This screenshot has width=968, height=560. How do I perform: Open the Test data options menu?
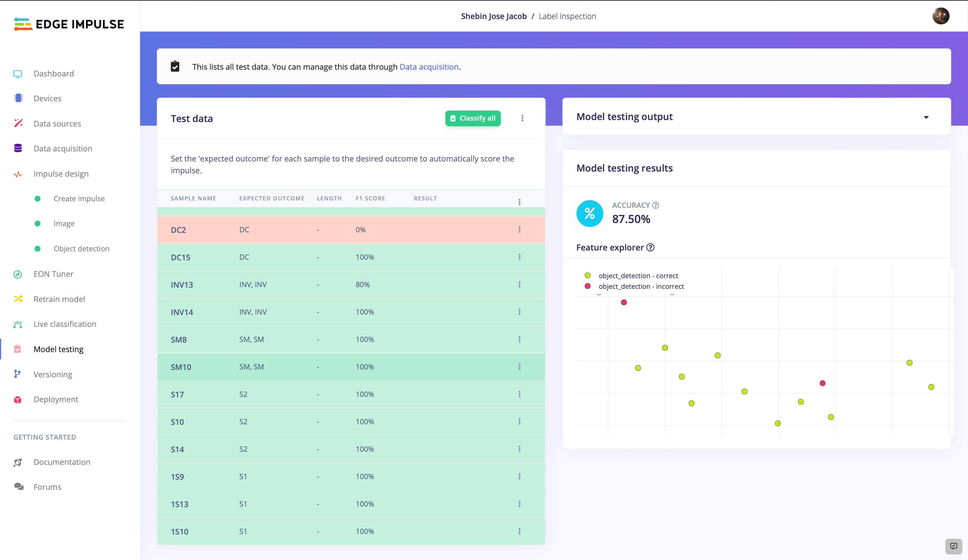[x=522, y=118]
